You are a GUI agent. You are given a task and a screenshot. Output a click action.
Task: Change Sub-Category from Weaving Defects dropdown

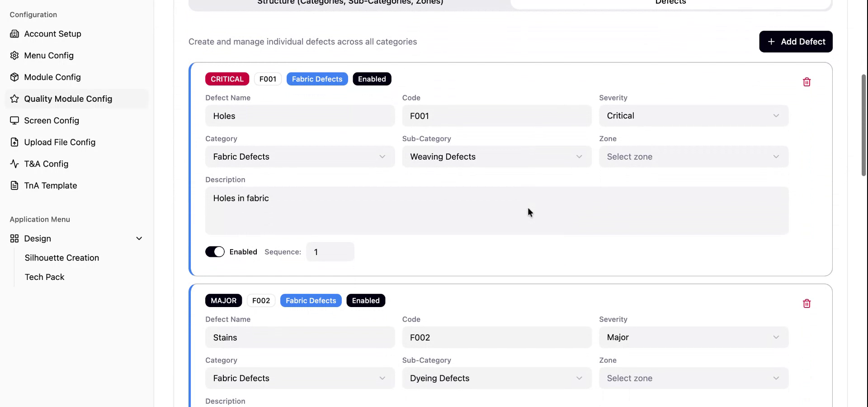point(496,156)
